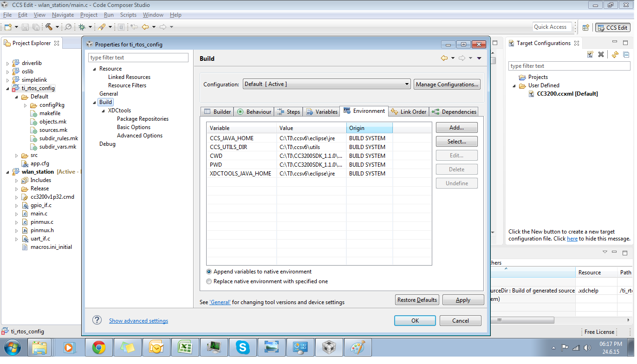Viewport: 637px width, 364px height.
Task: Select 'Replace native environment with specified one' option
Action: click(x=209, y=281)
